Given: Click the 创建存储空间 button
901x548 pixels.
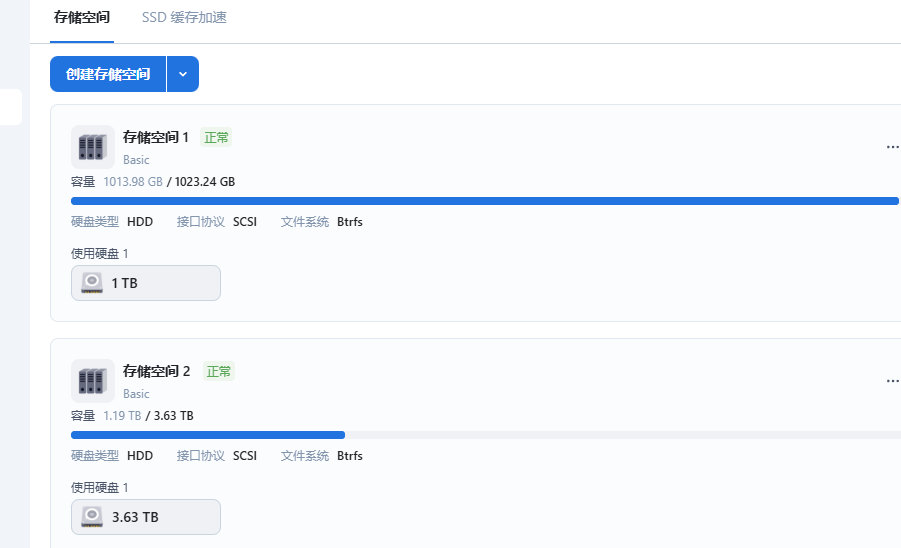Looking at the screenshot, I should coord(108,74).
